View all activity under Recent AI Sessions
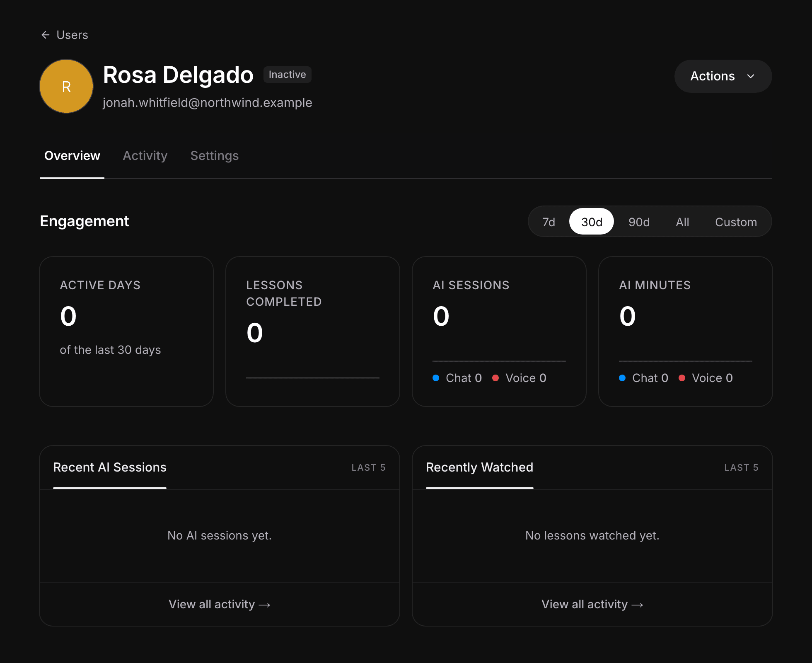This screenshot has width=812, height=663. click(220, 604)
